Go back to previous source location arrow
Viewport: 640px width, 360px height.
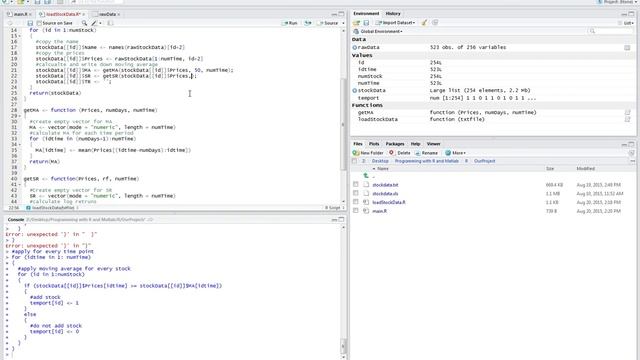click(x=10, y=23)
